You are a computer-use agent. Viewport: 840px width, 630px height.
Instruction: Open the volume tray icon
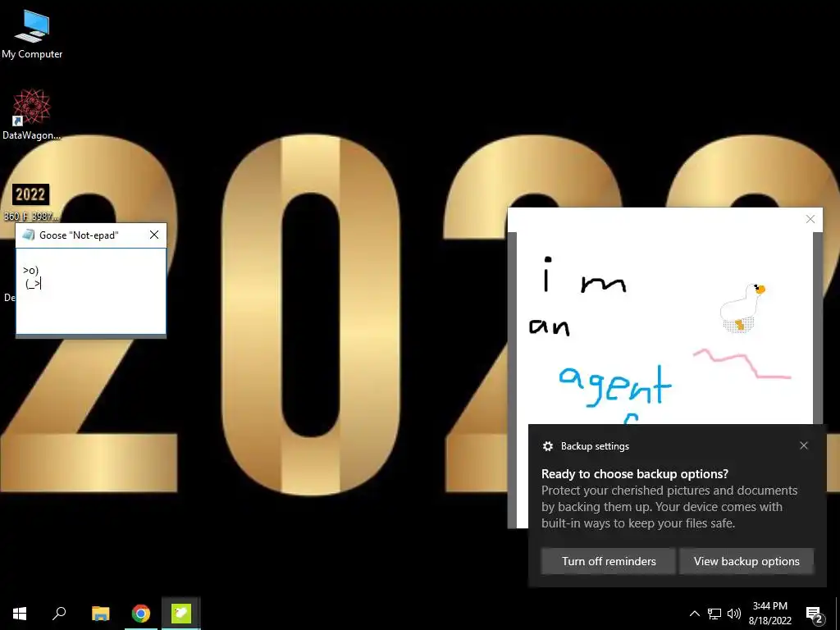click(734, 614)
